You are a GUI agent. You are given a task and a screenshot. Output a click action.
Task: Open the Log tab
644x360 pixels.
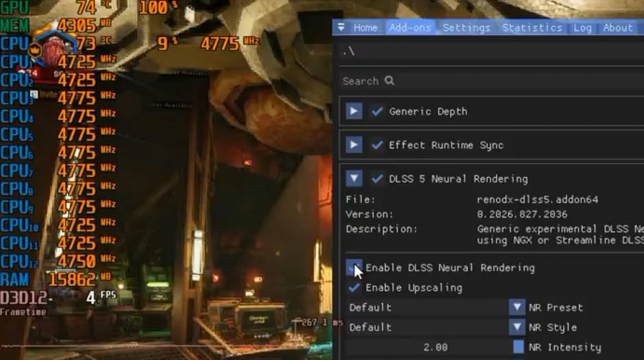coord(582,27)
